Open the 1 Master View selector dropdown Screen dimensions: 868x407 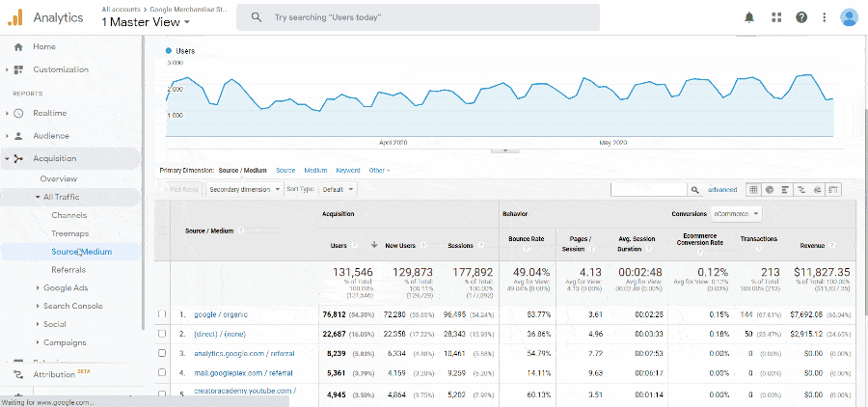tap(147, 22)
